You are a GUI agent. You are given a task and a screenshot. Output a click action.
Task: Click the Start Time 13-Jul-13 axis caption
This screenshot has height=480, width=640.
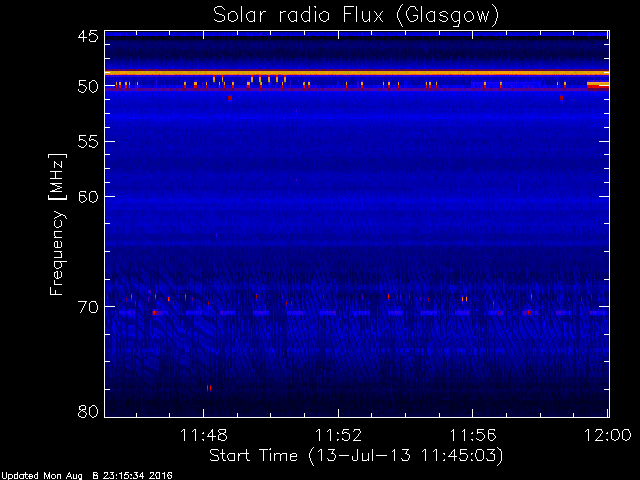coord(356,456)
